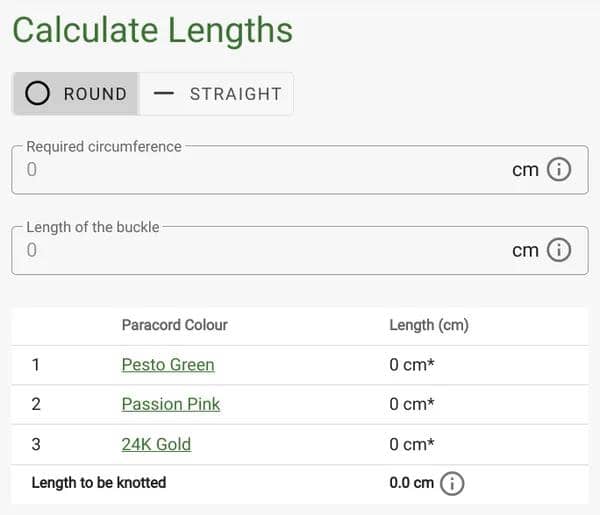
Task: Click the length value for Pesto Green
Action: [412, 365]
